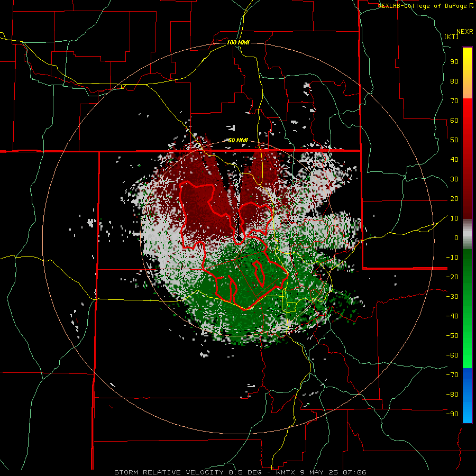Image resolution: width=476 pixels, height=476 pixels.
Task: Click the positive 50 scale value
Action: [x=454, y=140]
